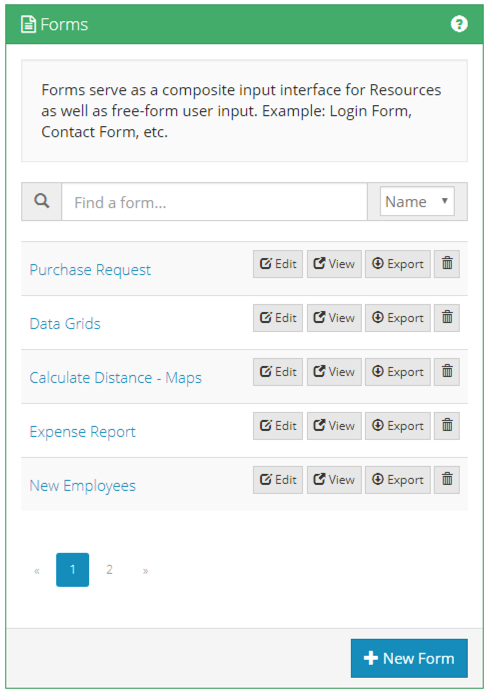This screenshot has width=489, height=696.
Task: Open the help question mark icon
Action: (459, 24)
